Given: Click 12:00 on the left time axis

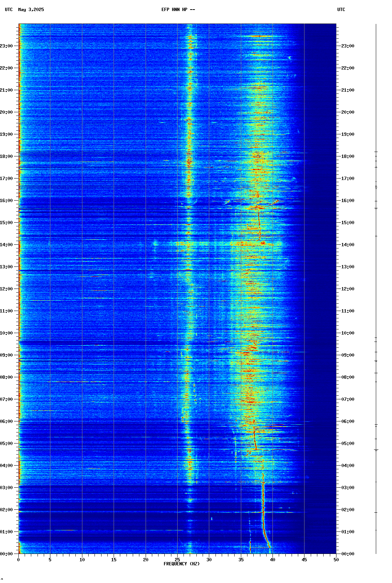Looking at the screenshot, I should point(7,289).
